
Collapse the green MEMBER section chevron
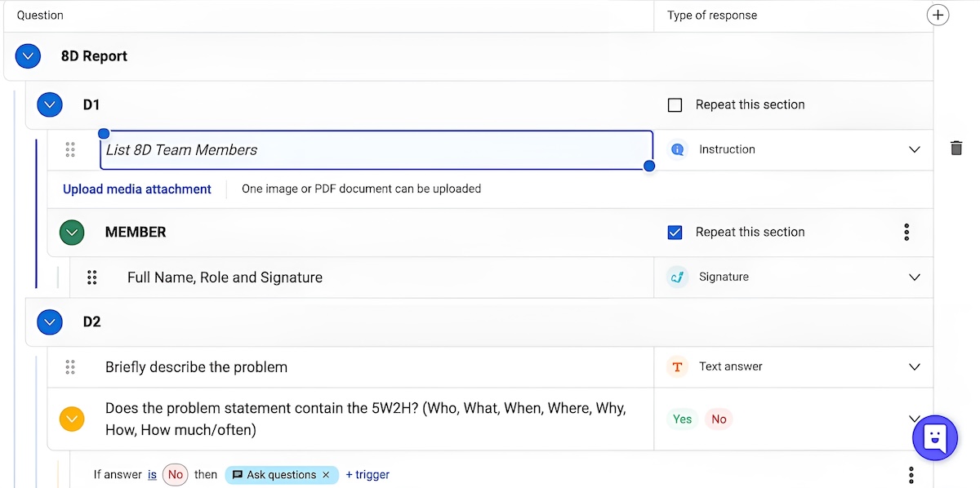pos(72,233)
